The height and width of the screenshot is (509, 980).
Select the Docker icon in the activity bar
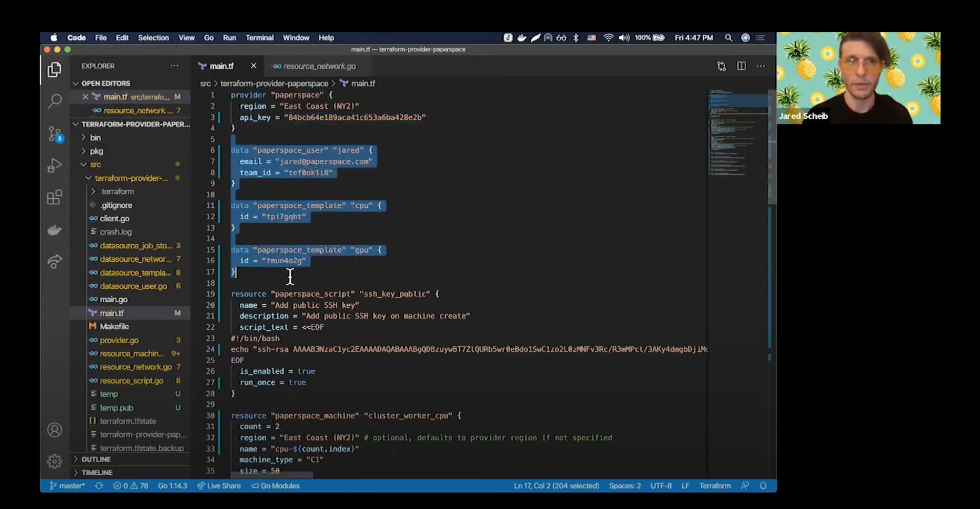pyautogui.click(x=54, y=230)
